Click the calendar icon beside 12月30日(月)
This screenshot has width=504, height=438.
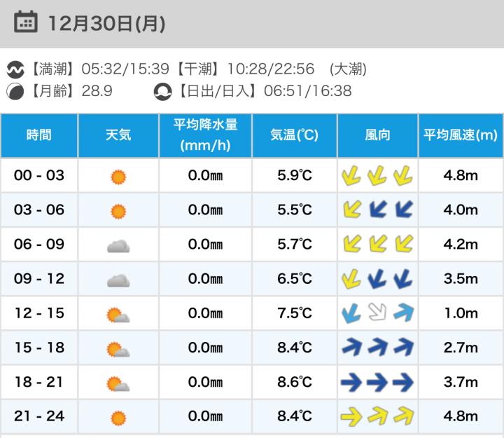coord(26,23)
